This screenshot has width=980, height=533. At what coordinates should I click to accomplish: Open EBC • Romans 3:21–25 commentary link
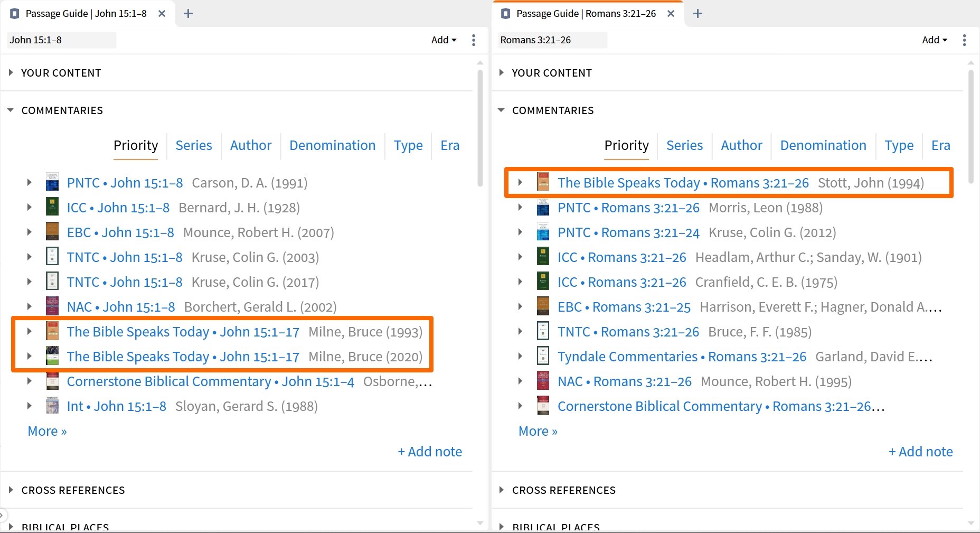point(624,307)
